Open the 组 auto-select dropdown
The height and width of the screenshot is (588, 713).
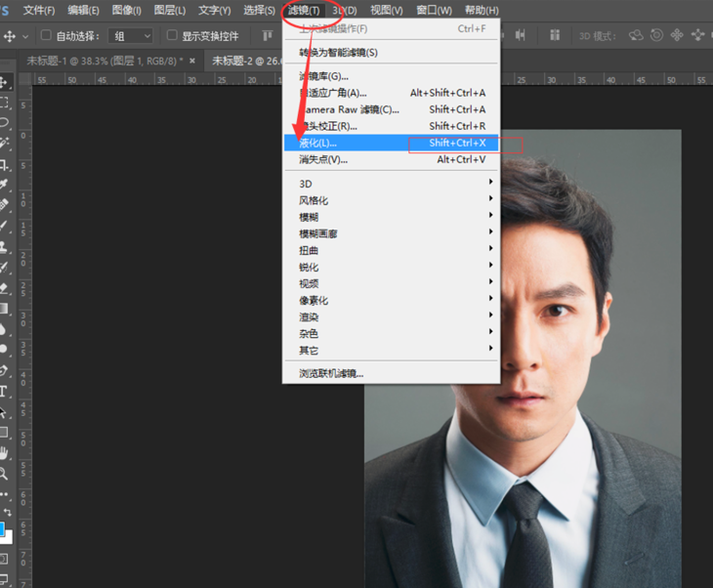tap(131, 36)
